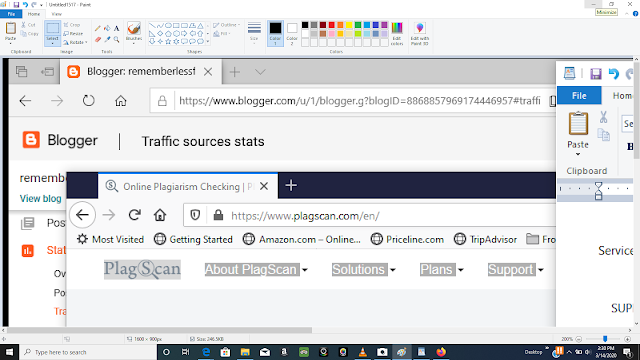Open the File menu
640x360 pixels.
11,14
